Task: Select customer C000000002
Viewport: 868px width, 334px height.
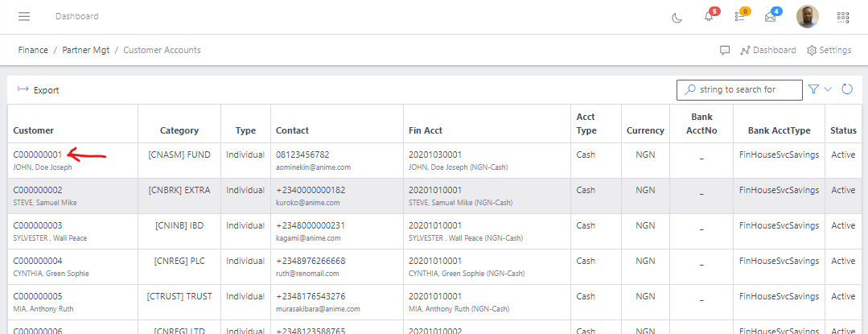Action: (38, 190)
